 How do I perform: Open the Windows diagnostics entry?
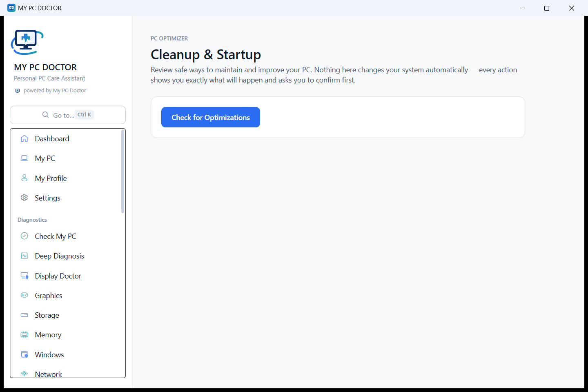click(x=66, y=355)
